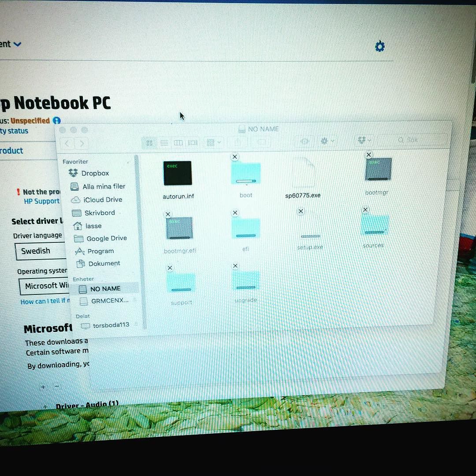
Task: Click the Finder back arrow
Action: 67,143
